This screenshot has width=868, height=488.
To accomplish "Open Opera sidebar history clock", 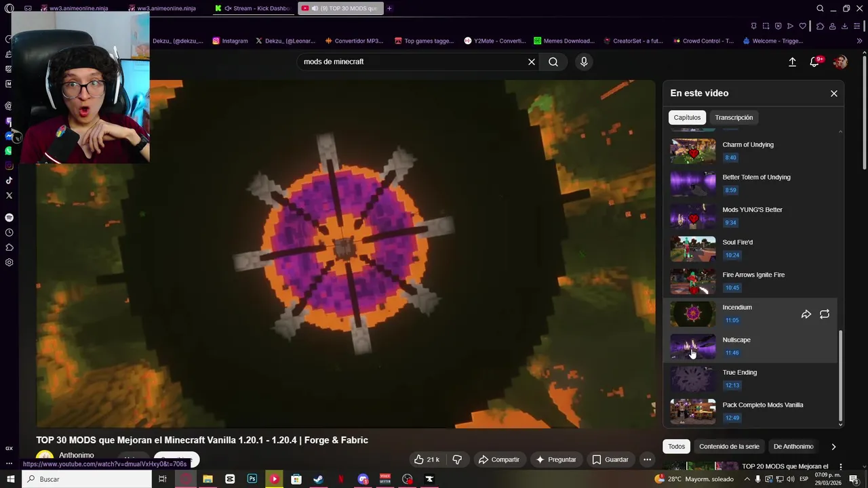I will (9, 232).
